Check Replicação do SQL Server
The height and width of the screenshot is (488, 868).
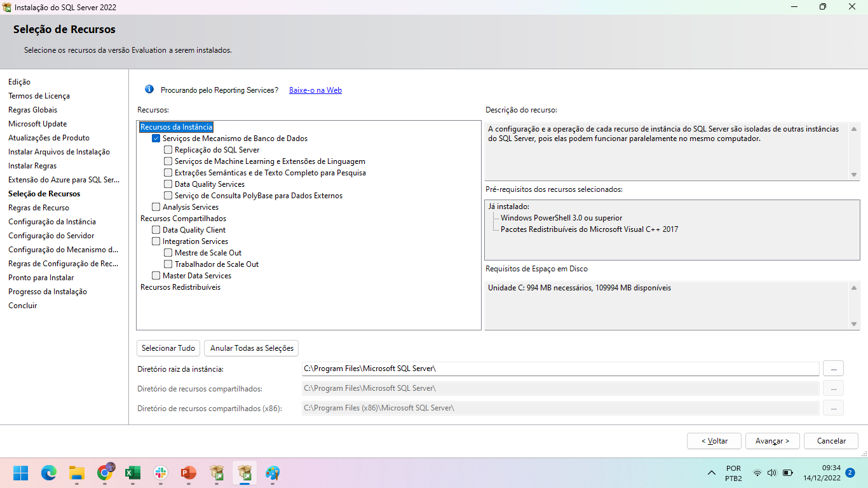168,150
